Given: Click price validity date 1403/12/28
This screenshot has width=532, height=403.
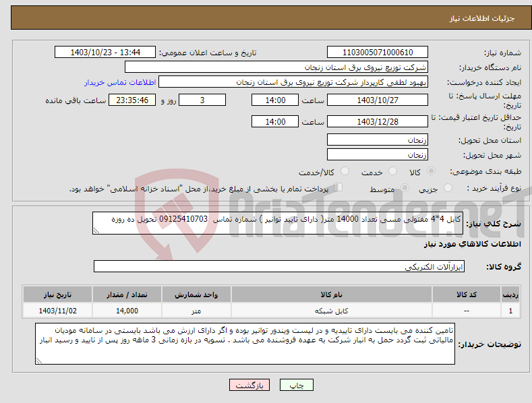Looking at the screenshot, I should (378, 121).
